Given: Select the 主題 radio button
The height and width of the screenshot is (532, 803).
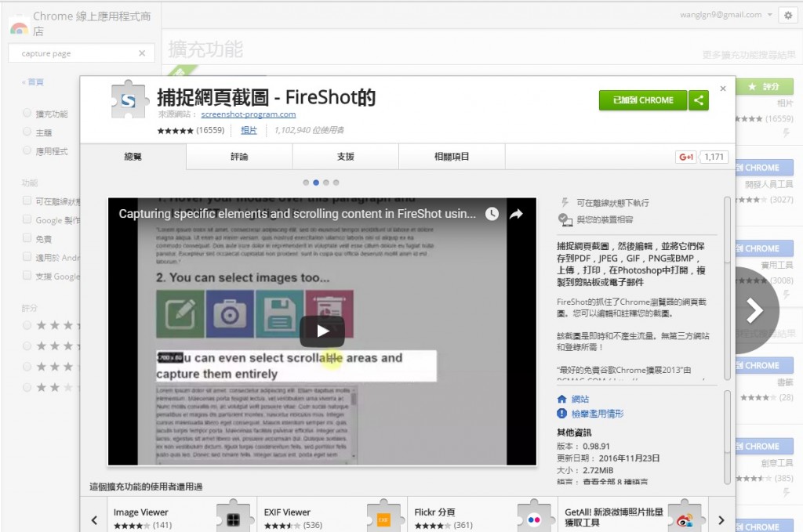Looking at the screenshot, I should coord(27,132).
